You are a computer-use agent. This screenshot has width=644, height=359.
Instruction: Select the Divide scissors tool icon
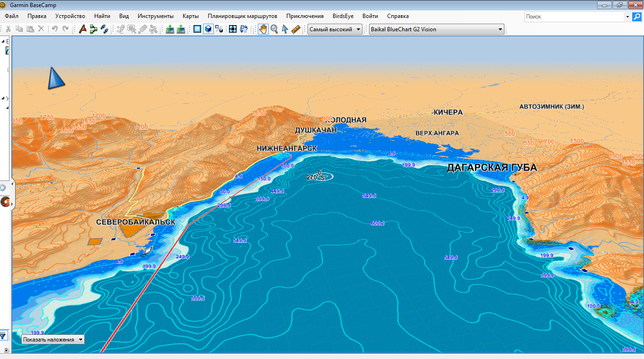pyautogui.click(x=153, y=29)
